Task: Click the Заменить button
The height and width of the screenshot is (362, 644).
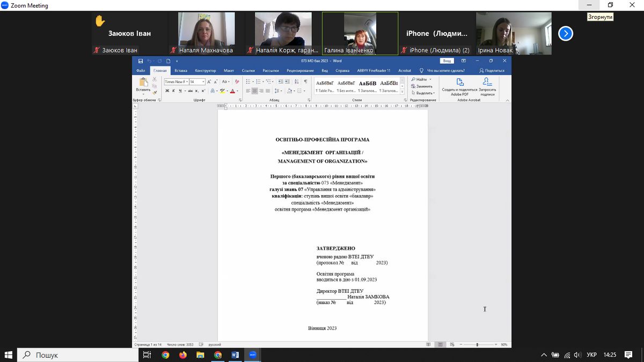Action: (x=423, y=86)
